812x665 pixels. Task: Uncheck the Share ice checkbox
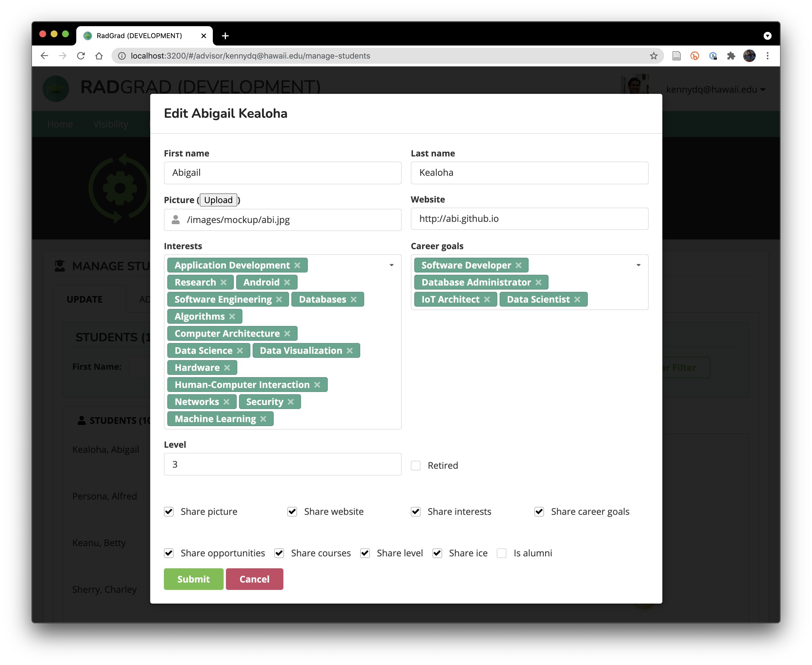(x=437, y=554)
